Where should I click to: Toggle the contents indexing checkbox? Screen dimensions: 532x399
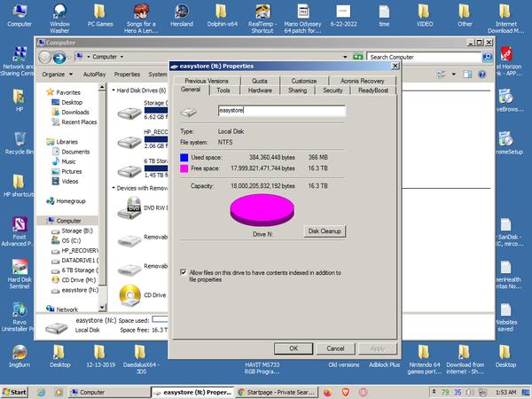click(184, 273)
